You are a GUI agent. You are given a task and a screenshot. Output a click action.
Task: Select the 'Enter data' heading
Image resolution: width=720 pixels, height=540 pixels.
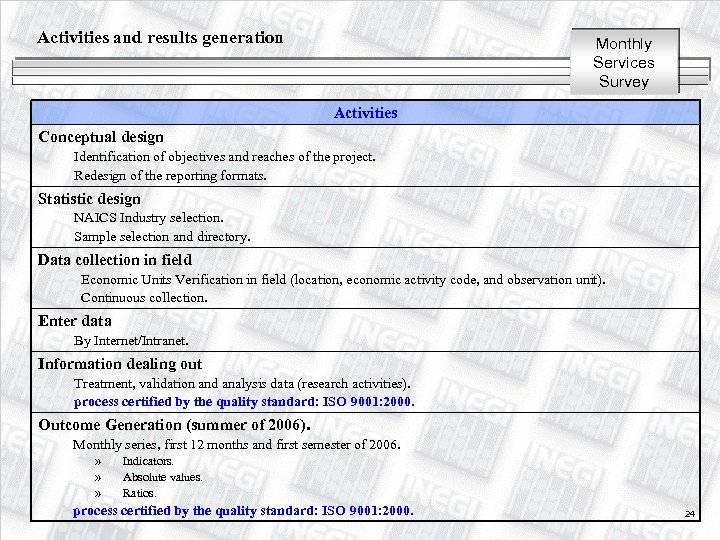74,321
